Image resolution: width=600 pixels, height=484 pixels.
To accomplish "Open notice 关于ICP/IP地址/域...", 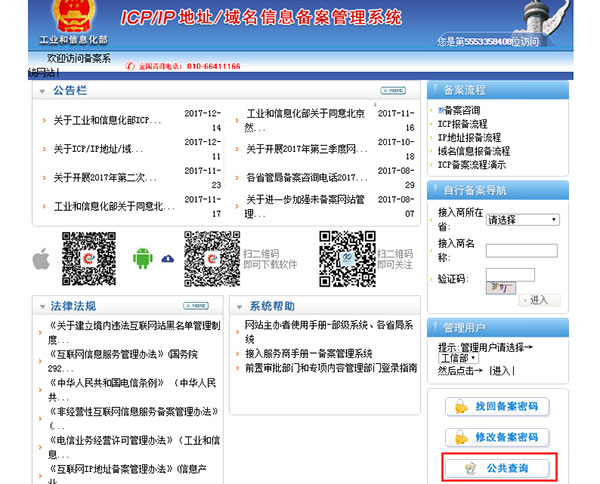I will (98, 149).
